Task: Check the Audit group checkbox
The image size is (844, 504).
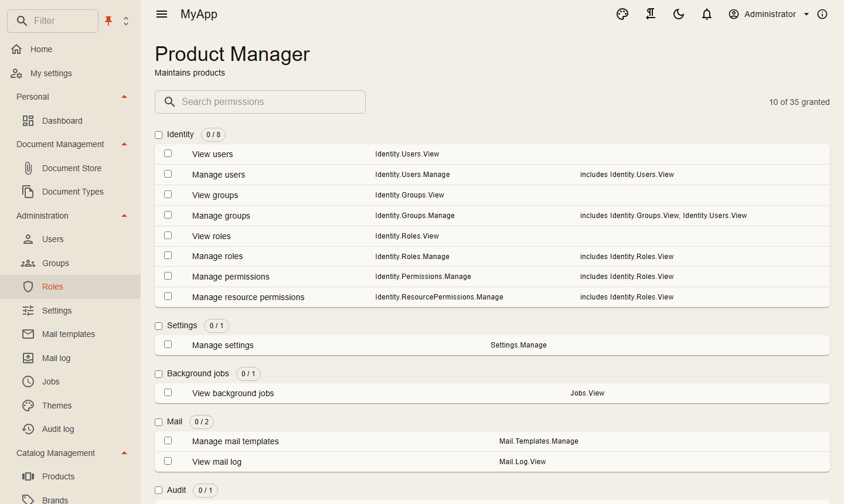Action: click(x=158, y=491)
